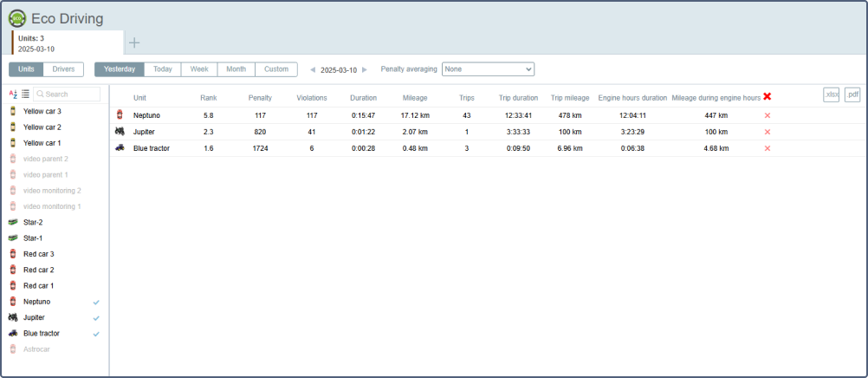
Task: Select Yellow car 3 in unit list
Action: pos(42,111)
